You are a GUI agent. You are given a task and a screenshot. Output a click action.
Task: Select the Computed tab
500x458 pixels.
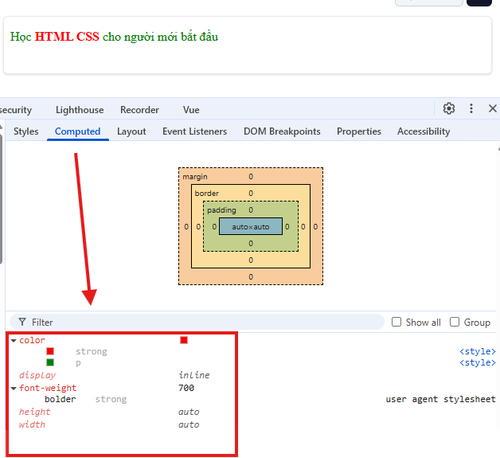click(x=77, y=131)
